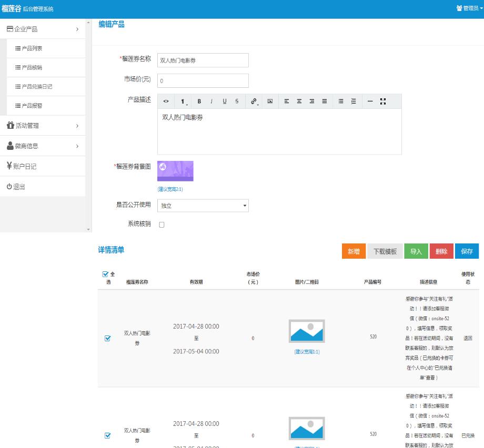
Task: Open 账户日记 in the sidebar
Action: pos(43,166)
